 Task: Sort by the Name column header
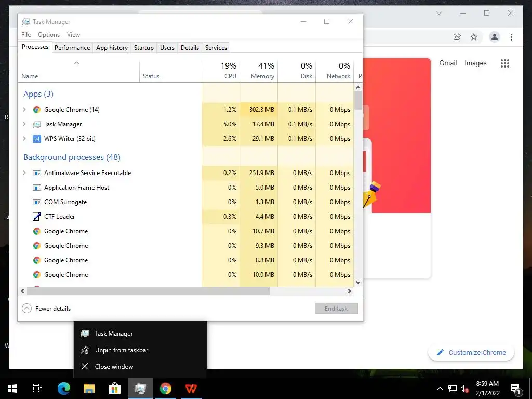[79, 71]
